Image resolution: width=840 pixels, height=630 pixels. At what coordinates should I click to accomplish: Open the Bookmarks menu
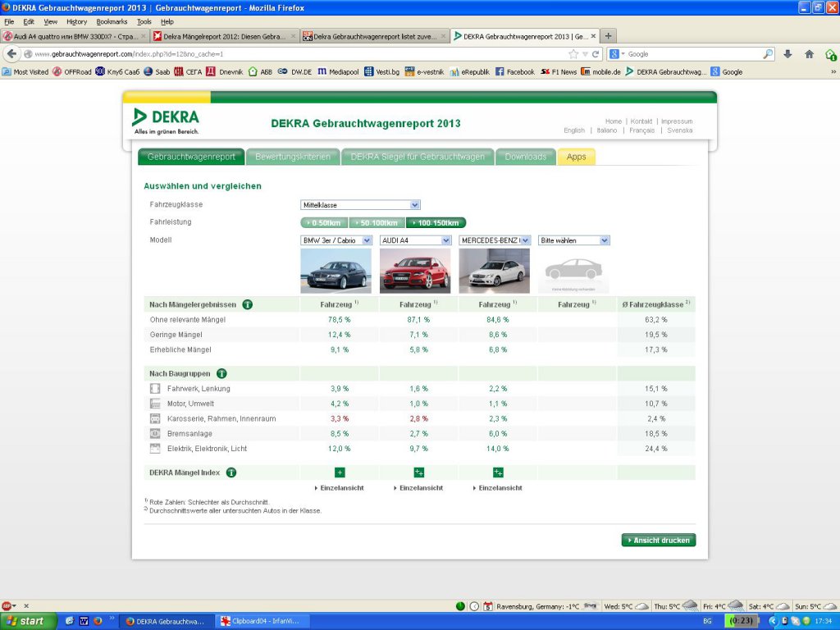pos(112,21)
